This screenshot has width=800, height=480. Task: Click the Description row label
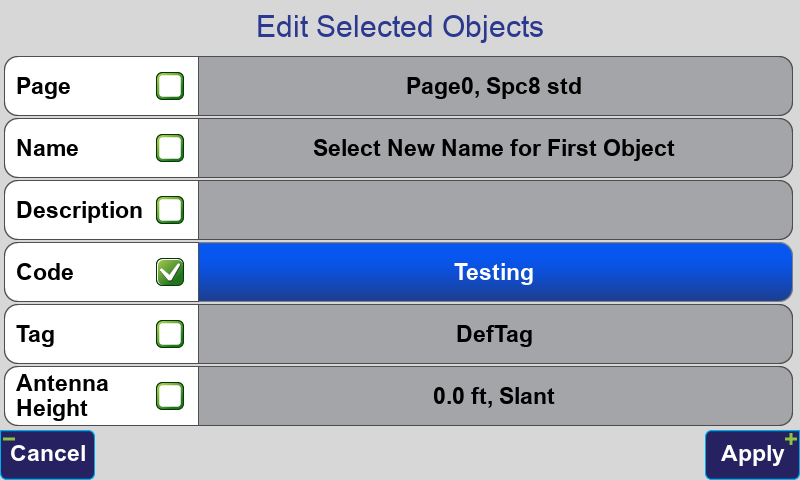click(79, 210)
